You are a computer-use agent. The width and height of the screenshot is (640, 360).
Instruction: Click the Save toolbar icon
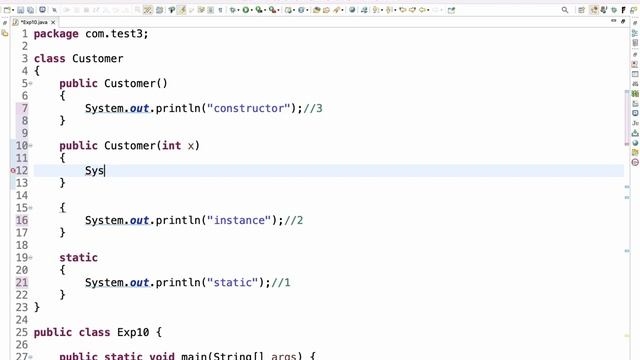20,10
